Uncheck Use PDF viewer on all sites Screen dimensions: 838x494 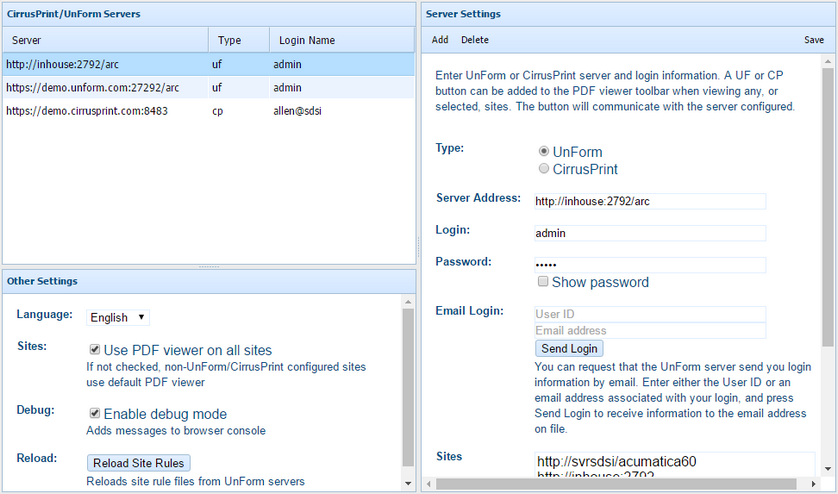click(95, 350)
